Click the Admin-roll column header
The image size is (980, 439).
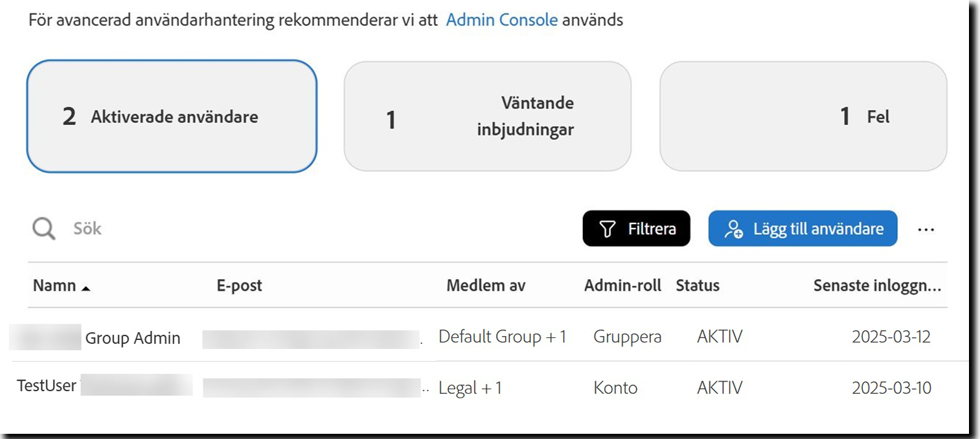point(623,285)
